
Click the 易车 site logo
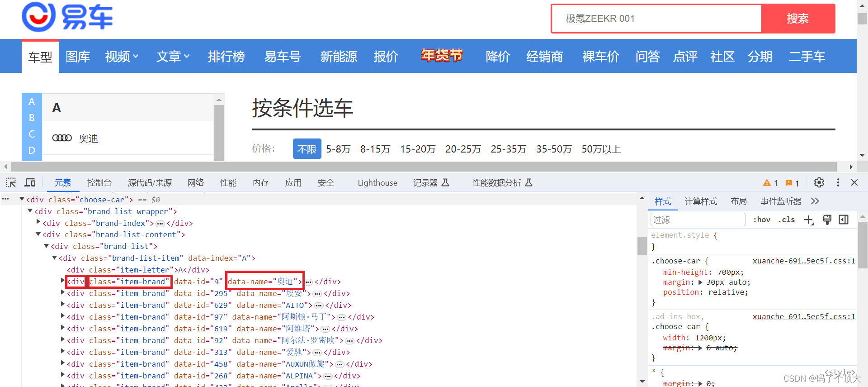coord(67,17)
